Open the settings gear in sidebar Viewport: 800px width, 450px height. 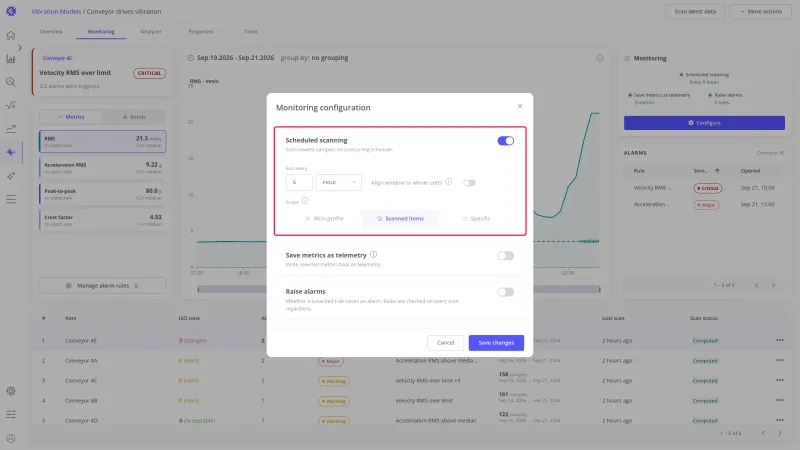[11, 391]
